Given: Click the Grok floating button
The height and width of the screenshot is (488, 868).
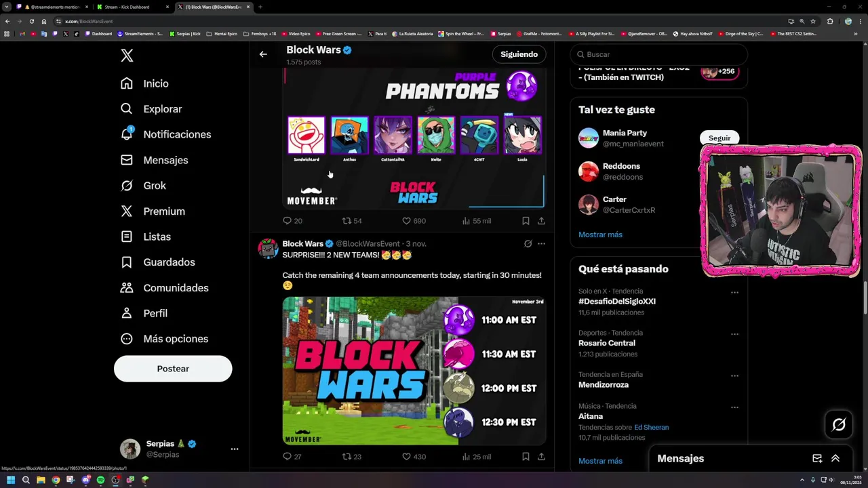Looking at the screenshot, I should point(839,425).
